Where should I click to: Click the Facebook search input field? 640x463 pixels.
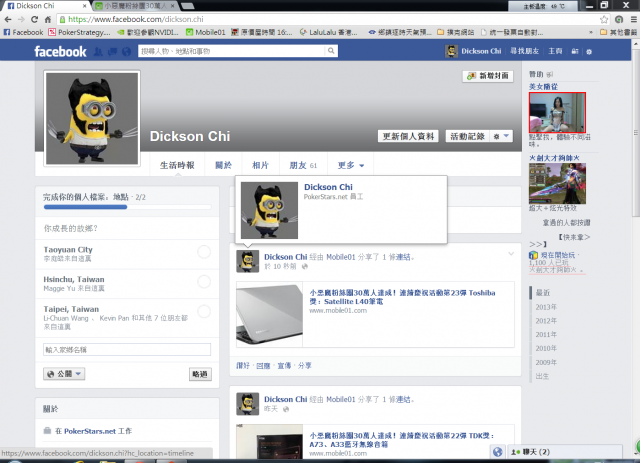[x=232, y=51]
